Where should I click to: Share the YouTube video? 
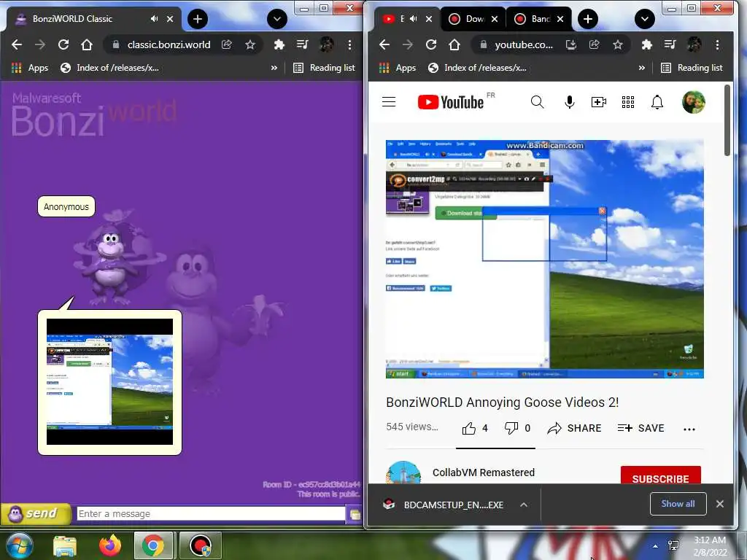(x=574, y=429)
